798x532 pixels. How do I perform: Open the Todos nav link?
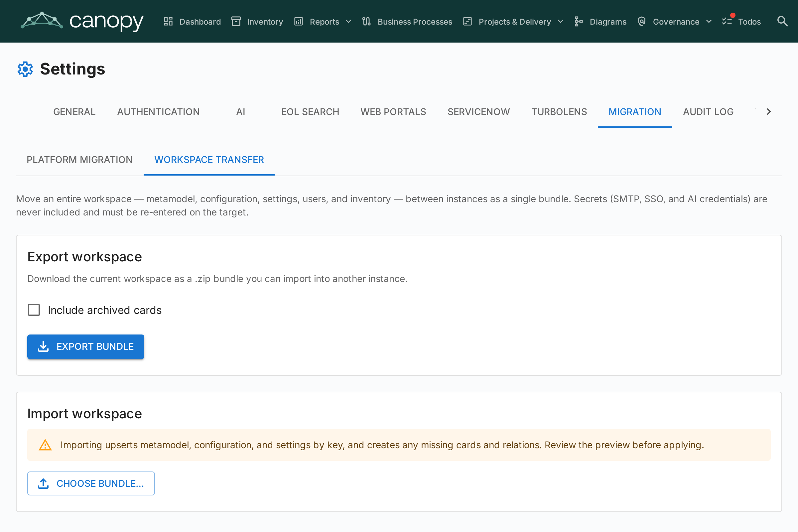pyautogui.click(x=749, y=22)
